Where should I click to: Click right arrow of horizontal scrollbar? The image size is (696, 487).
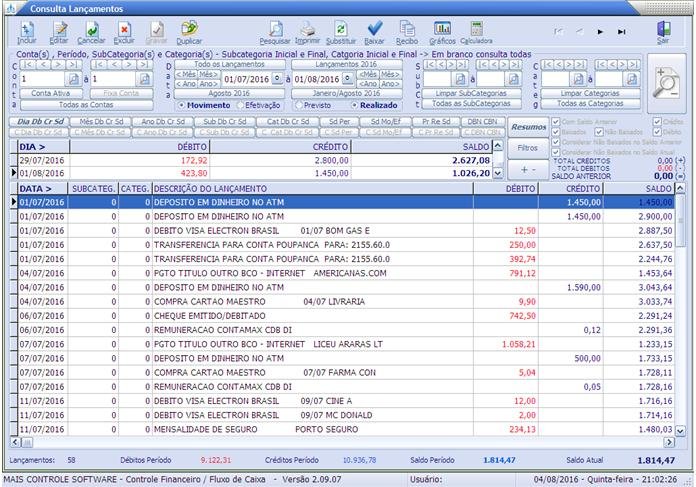pos(669,442)
